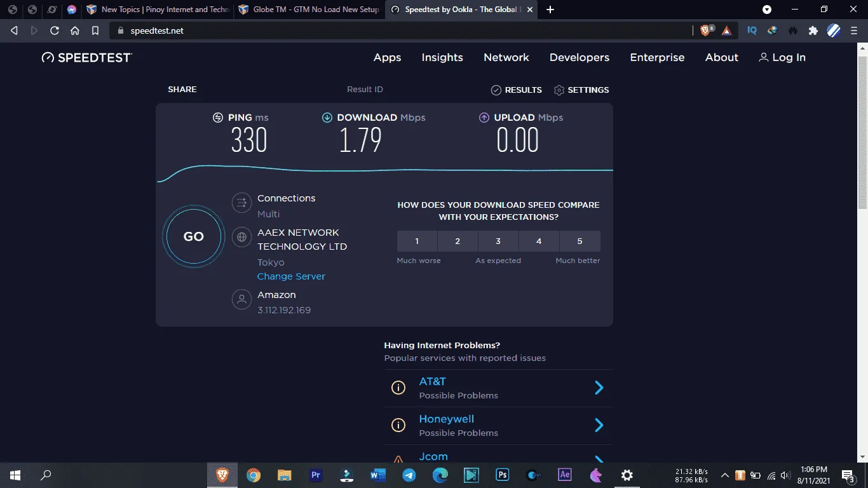Viewport: 868px width, 488px height.
Task: Click the Change Server link
Action: (x=291, y=276)
